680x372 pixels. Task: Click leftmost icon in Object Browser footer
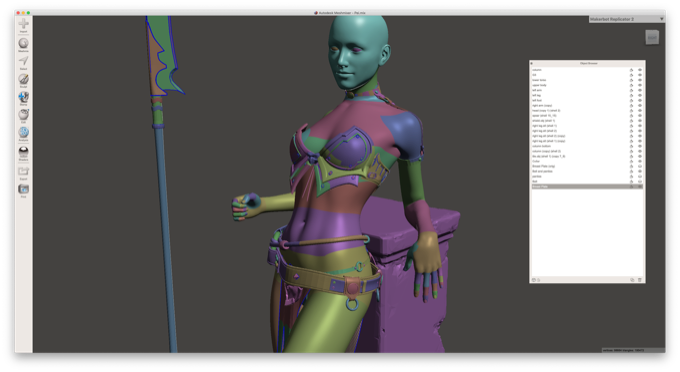pyautogui.click(x=534, y=280)
